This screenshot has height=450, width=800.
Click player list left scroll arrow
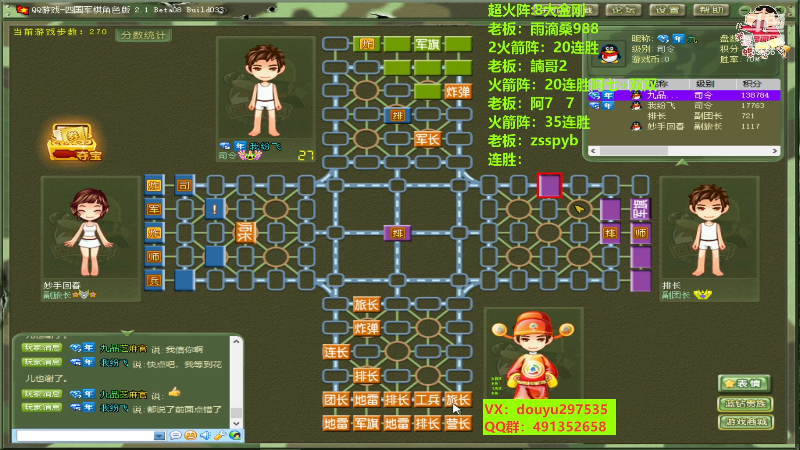tap(593, 151)
